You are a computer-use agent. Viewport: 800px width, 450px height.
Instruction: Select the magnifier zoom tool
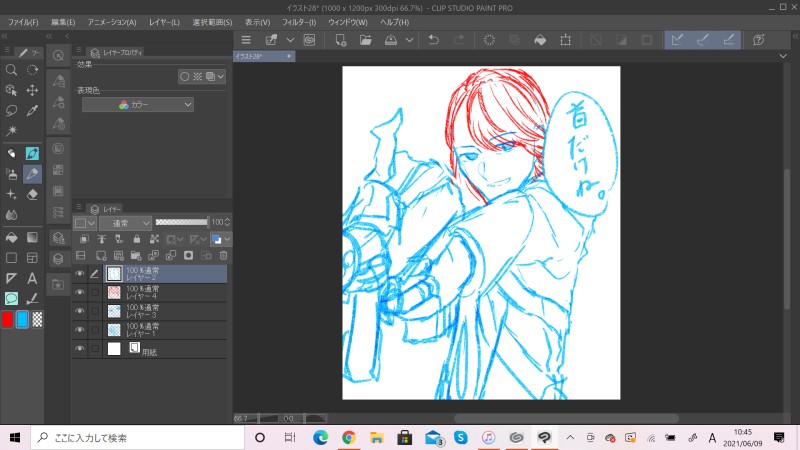(11, 70)
